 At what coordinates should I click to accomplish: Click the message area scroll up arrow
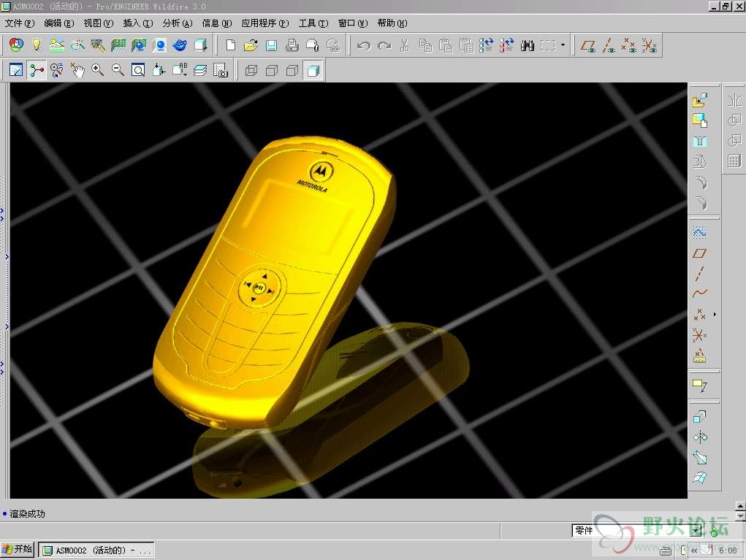click(x=740, y=505)
